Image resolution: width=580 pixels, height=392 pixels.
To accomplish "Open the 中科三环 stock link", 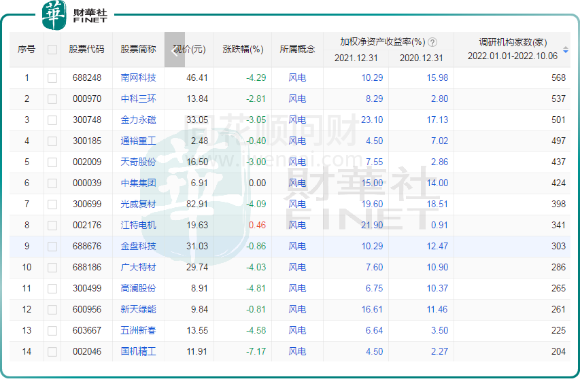I will point(138,99).
